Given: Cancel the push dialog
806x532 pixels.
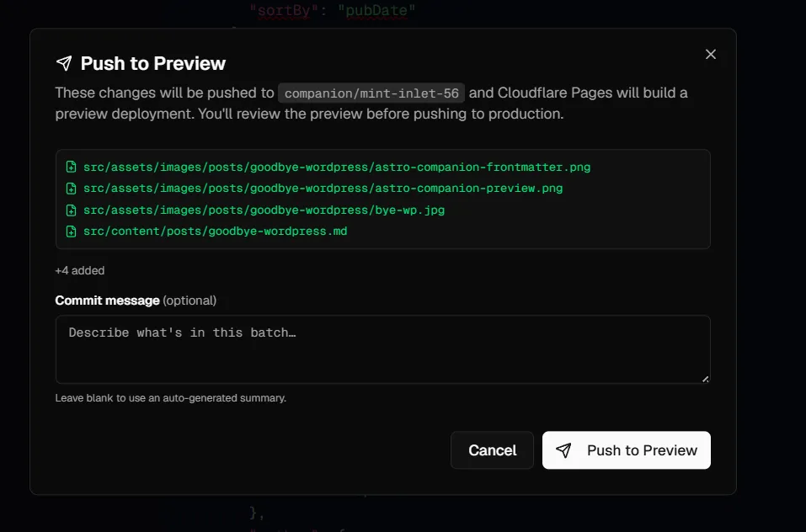Looking at the screenshot, I should coord(492,450).
